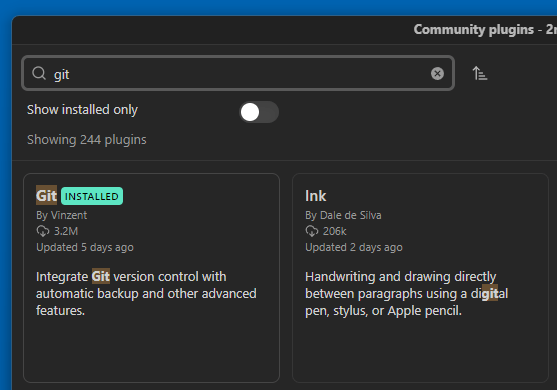Click the 'By Vinzent' author text

tap(61, 215)
